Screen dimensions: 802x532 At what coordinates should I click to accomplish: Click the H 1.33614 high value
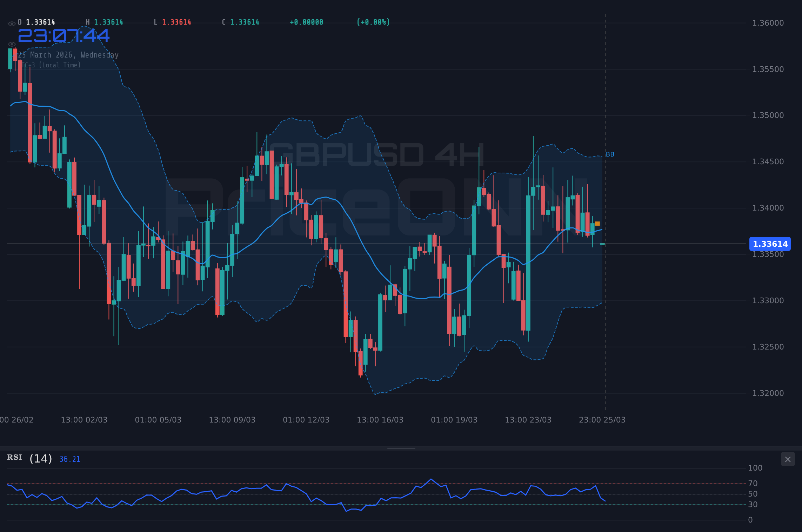pyautogui.click(x=105, y=22)
